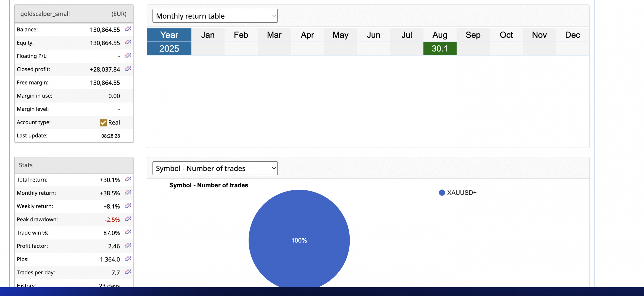Open chart icon for Floating P/L
The width and height of the screenshot is (644, 296).
128,55
